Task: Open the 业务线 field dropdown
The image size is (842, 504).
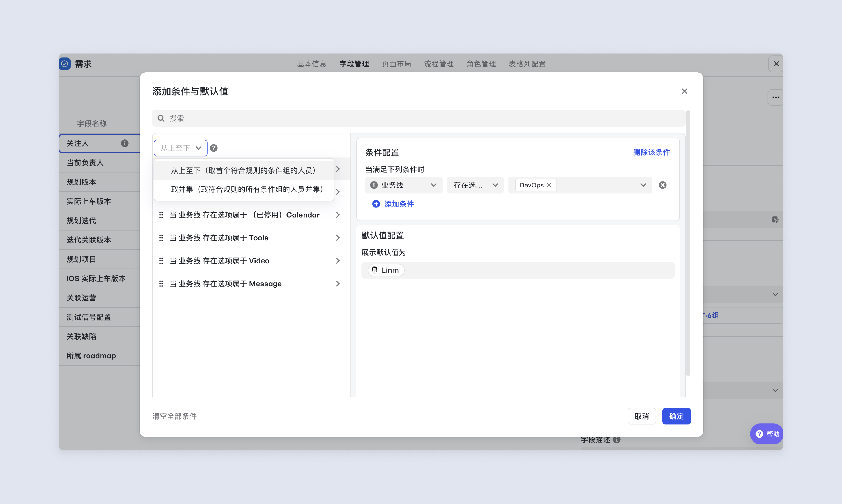Action: click(404, 185)
